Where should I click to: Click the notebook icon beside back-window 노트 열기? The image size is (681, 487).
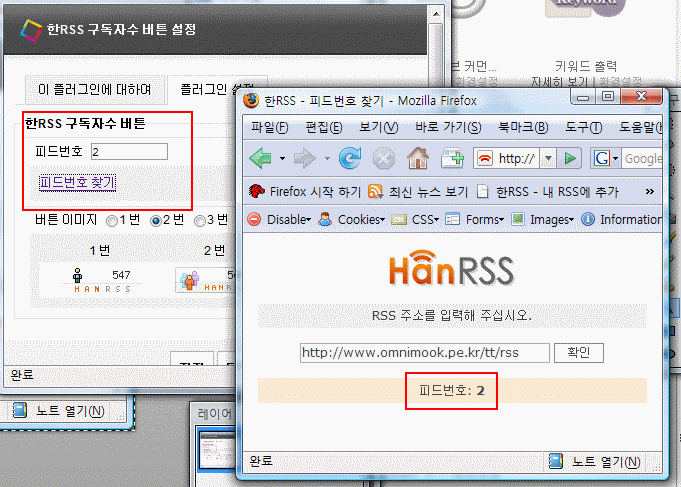click(x=20, y=411)
